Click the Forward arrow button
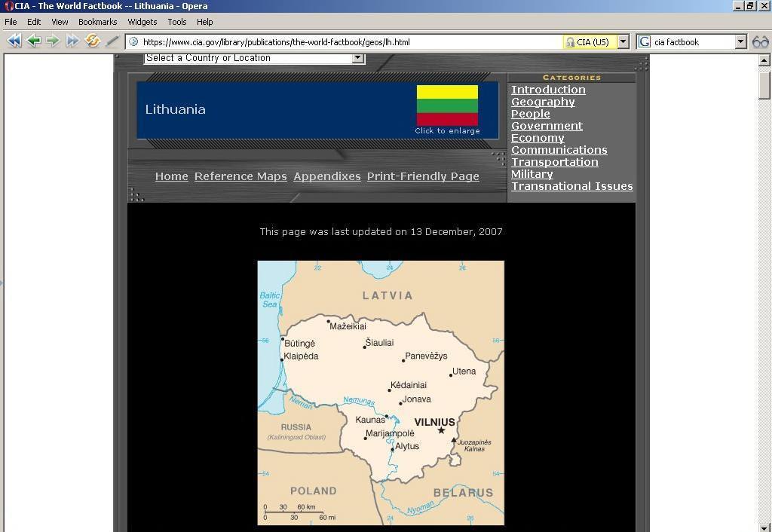Screen dimensions: 772x532 click(53, 41)
